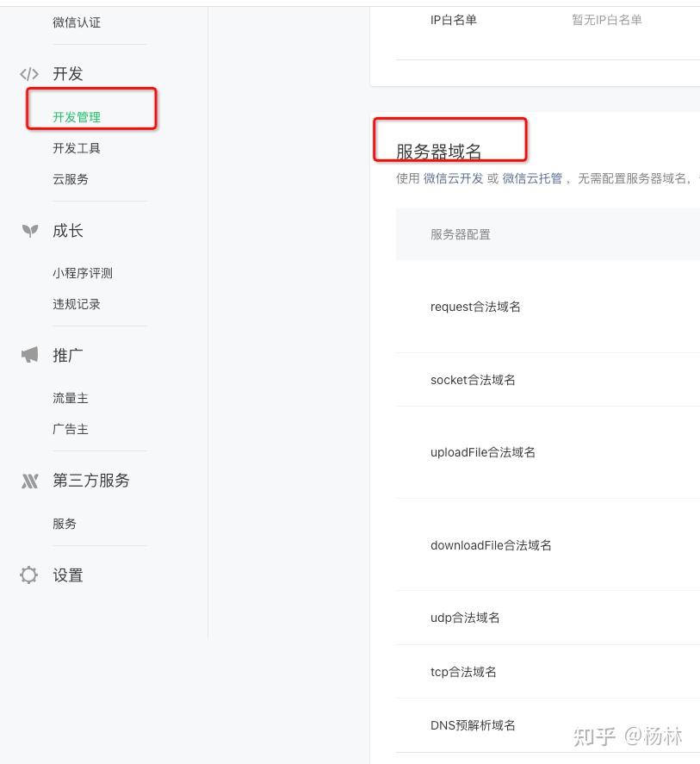Image resolution: width=700 pixels, height=764 pixels.
Task: Click the 设置 section label
Action: [x=68, y=575]
